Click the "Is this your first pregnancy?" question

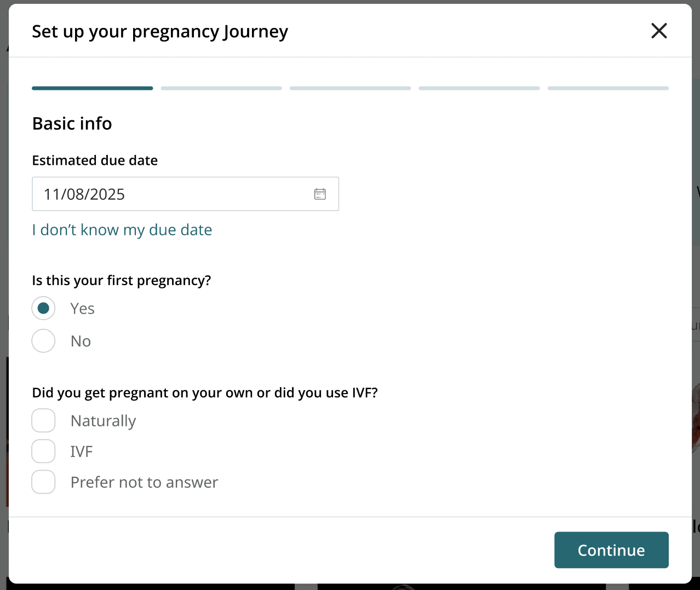(122, 280)
